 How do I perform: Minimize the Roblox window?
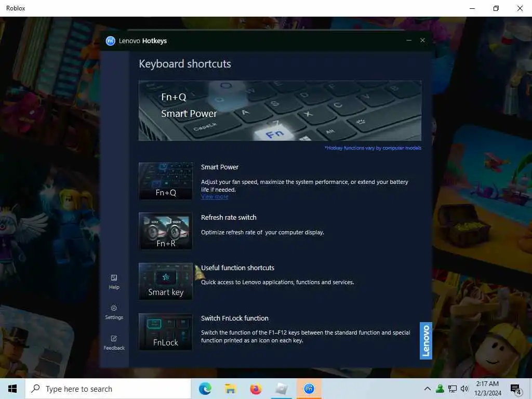point(472,8)
